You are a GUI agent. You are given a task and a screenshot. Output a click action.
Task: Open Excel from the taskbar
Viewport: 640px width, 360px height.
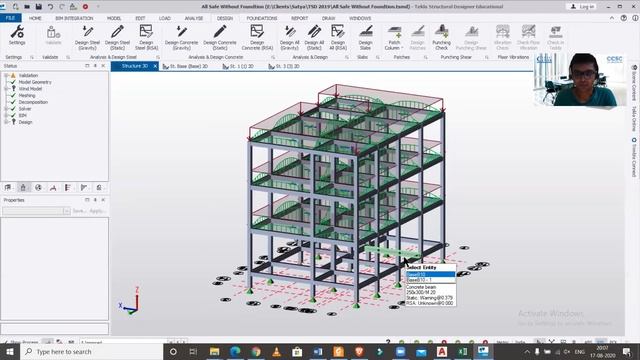[462, 352]
